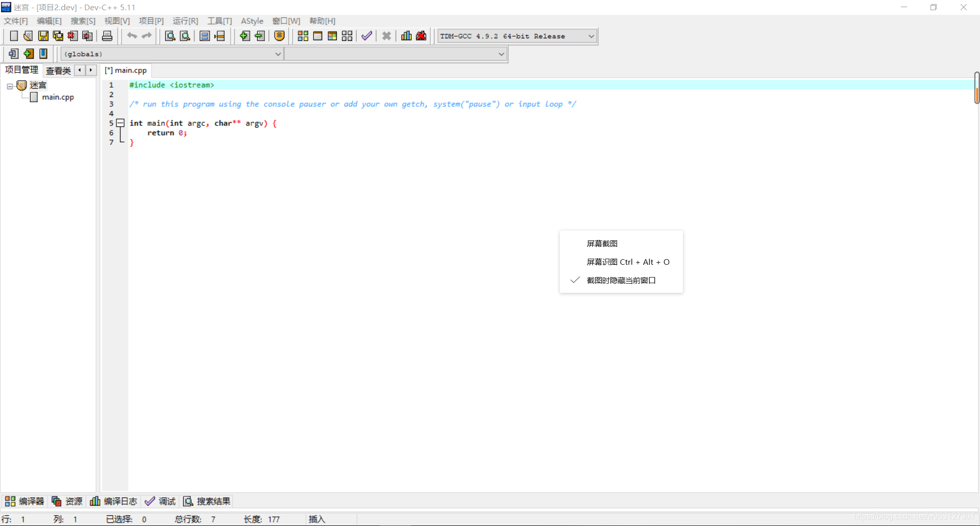
Task: Click the Replace toolbar icon
Action: point(185,36)
